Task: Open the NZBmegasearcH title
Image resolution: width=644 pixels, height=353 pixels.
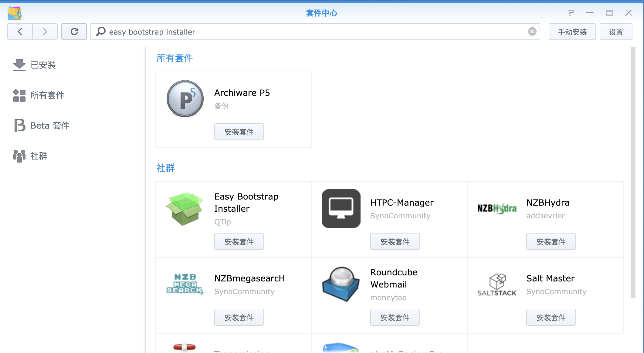Action: [249, 278]
